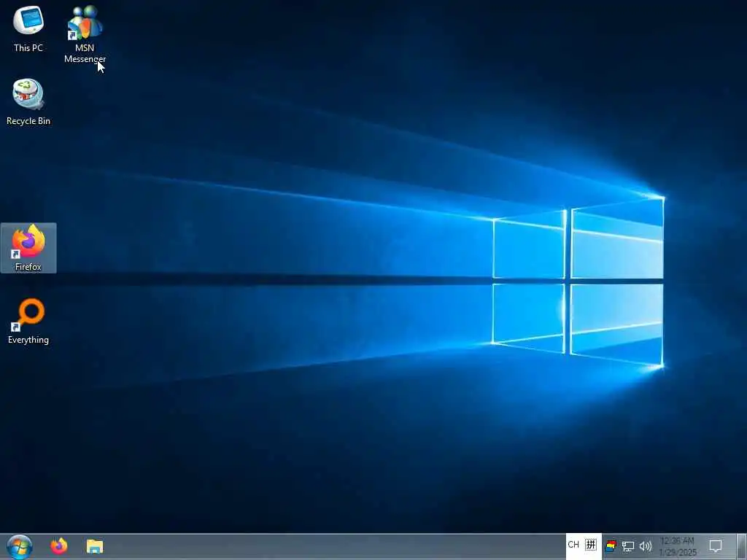This screenshot has width=747, height=560.
Task: Open the Start menu orb
Action: pos(20,546)
